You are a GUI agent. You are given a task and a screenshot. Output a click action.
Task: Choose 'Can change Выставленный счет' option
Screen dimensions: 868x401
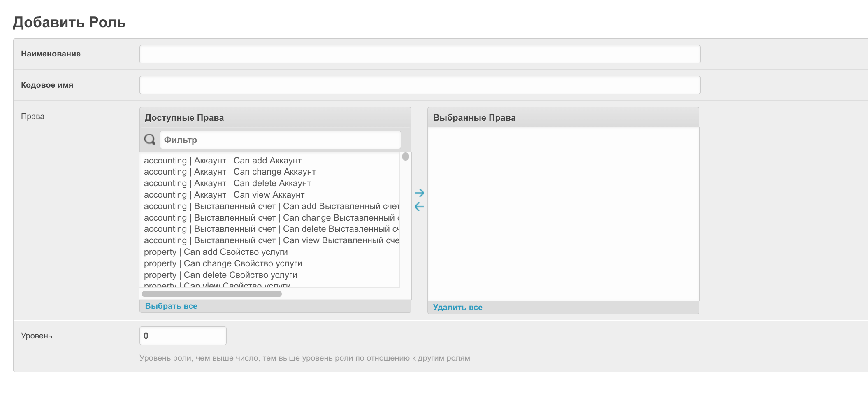coord(269,218)
